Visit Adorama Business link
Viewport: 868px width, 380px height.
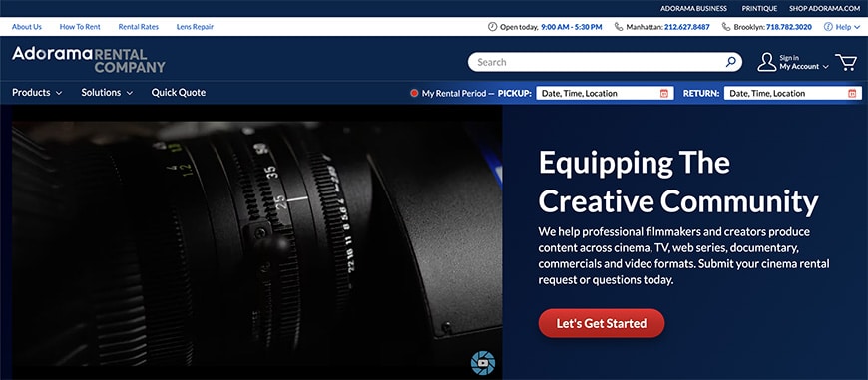pos(693,8)
